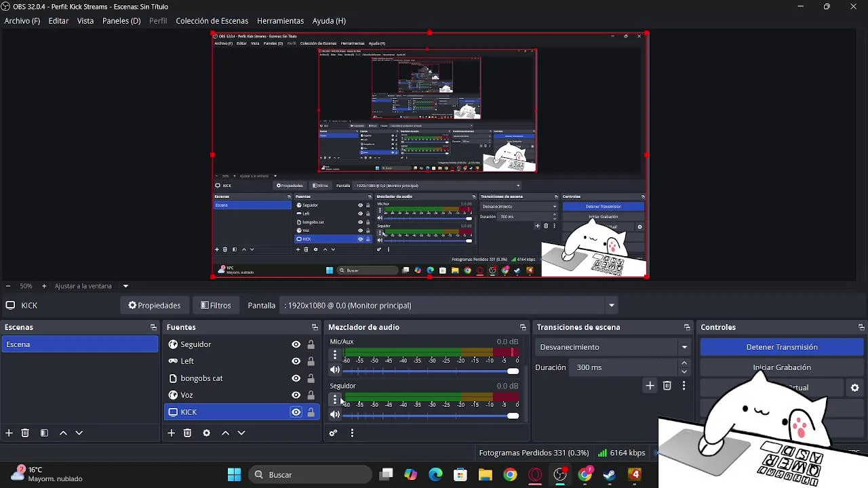Open the Pantalla monitor selection dropdown
868x488 pixels.
click(611, 306)
